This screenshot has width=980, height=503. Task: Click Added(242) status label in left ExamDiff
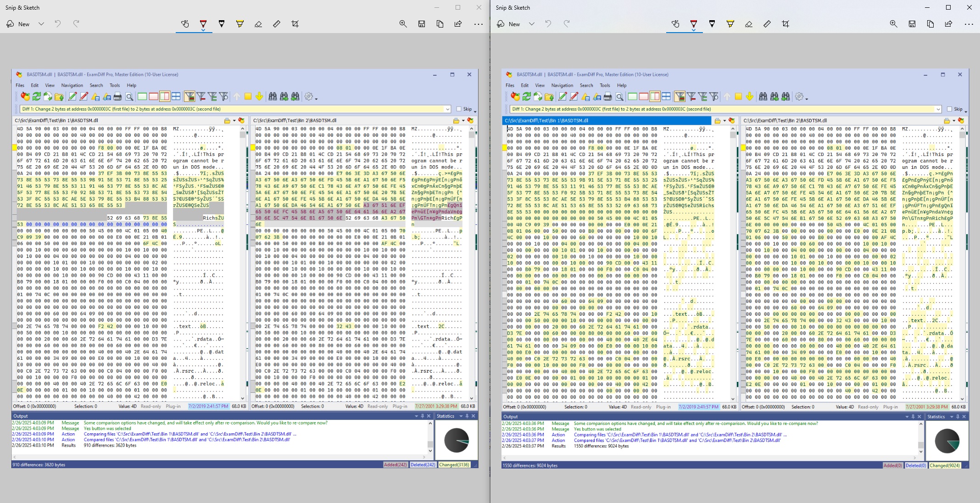click(x=395, y=465)
